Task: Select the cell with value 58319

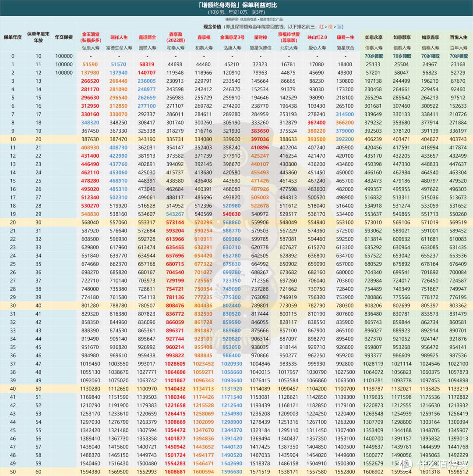Action: click(x=147, y=64)
